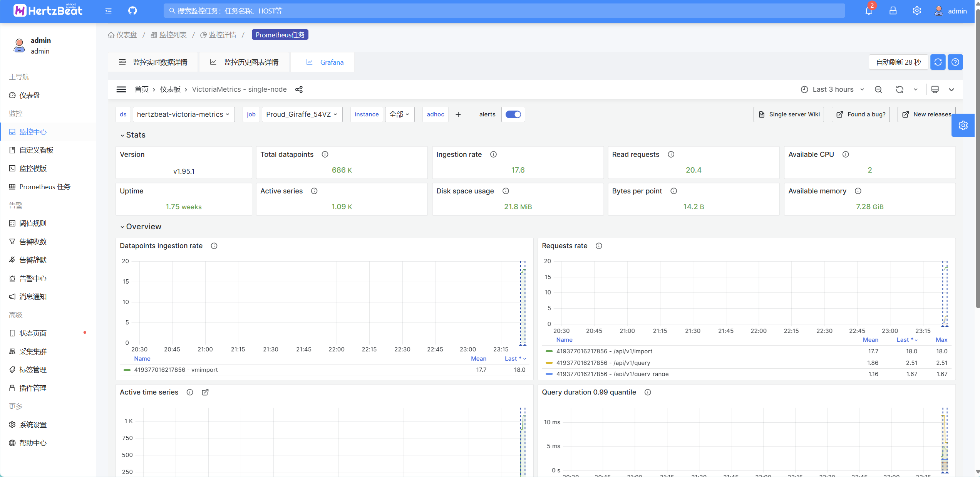Refresh Grafana dashboard icon
Screen dimensions: 980x477
point(900,89)
